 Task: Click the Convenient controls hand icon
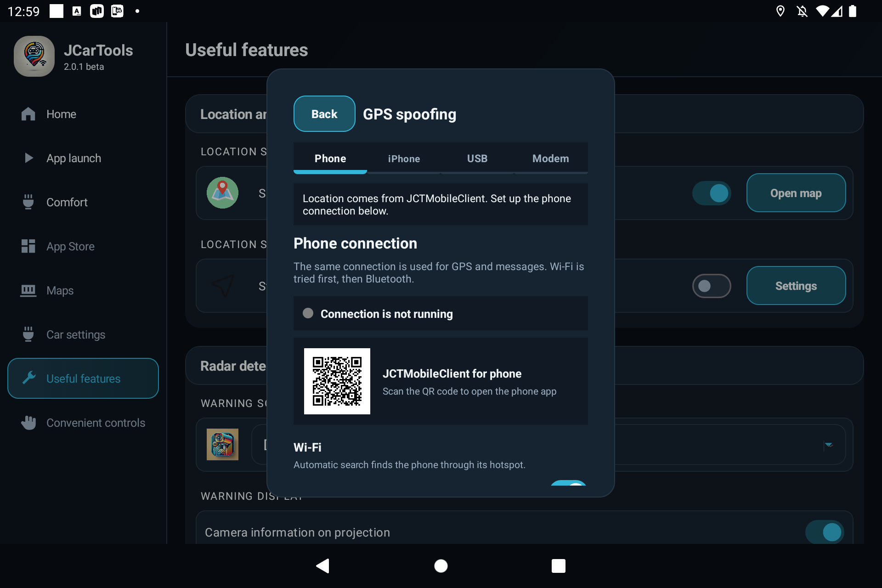28,423
